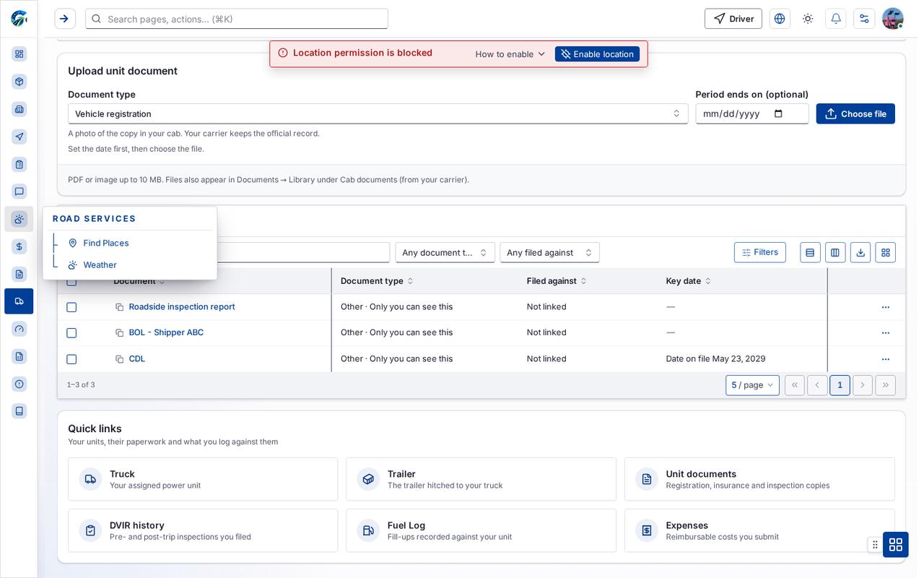Sort by Document type column header
Image resolution: width=924 pixels, height=578 pixels.
pos(377,281)
